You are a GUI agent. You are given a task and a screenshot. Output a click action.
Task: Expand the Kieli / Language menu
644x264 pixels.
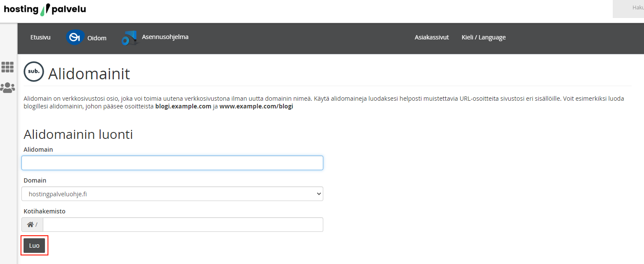tap(483, 37)
